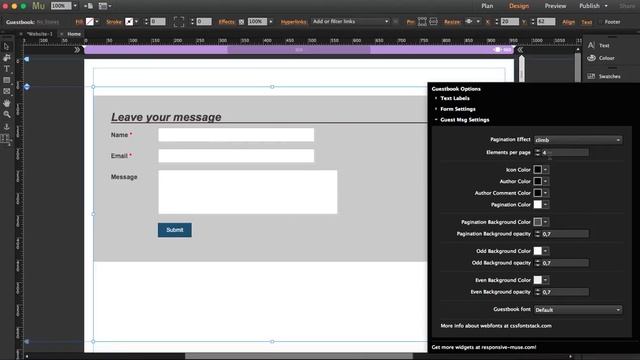Pick the Even Background Color swatch

[x=538, y=280]
